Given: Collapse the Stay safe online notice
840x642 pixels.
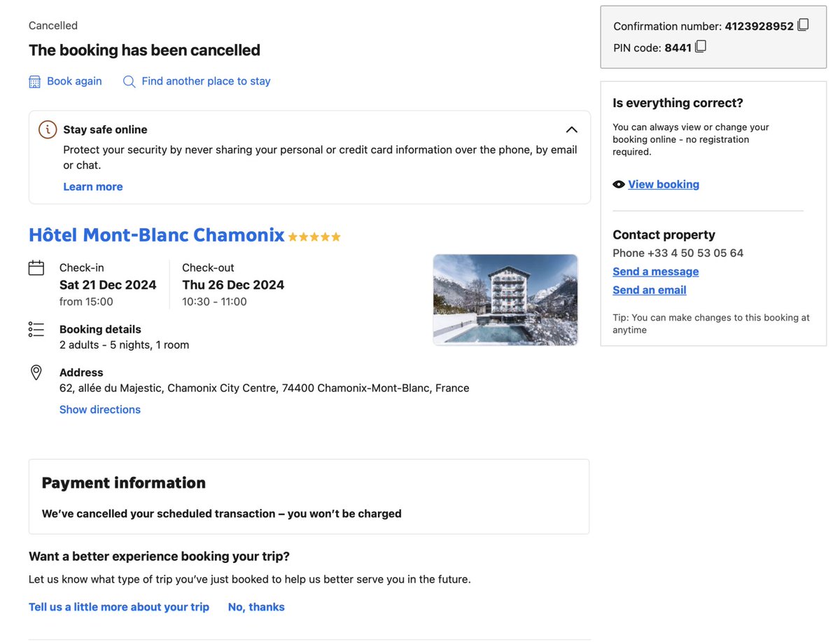Looking at the screenshot, I should [571, 130].
